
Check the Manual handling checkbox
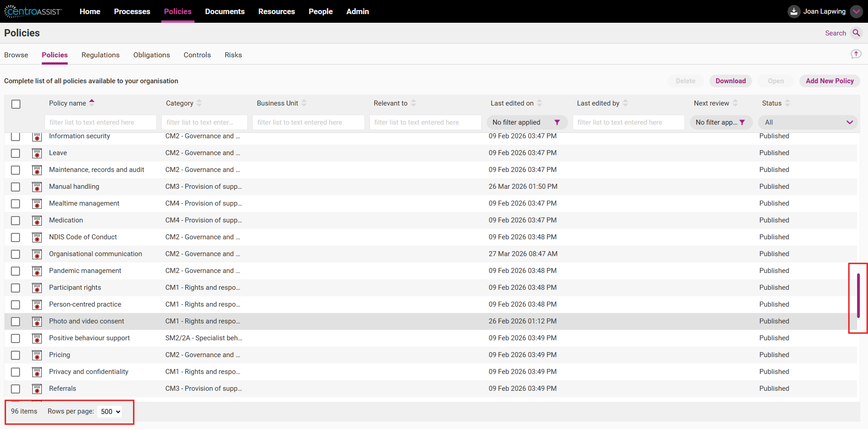(15, 187)
